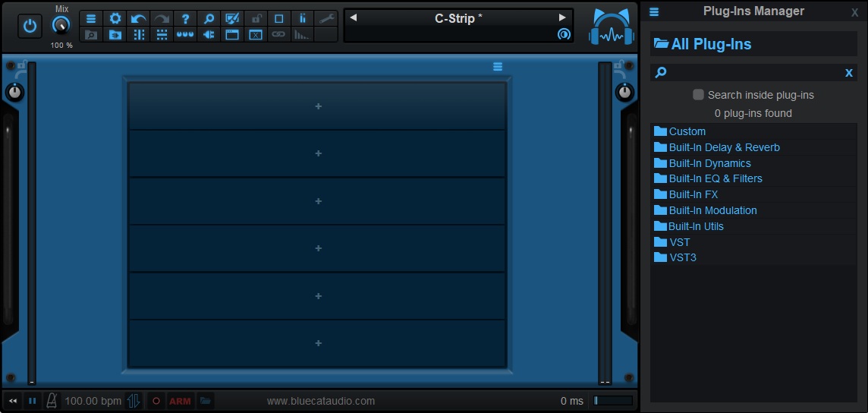Toggle the plug-in power bypass button
The width and height of the screenshot is (868, 413).
pyautogui.click(x=30, y=26)
